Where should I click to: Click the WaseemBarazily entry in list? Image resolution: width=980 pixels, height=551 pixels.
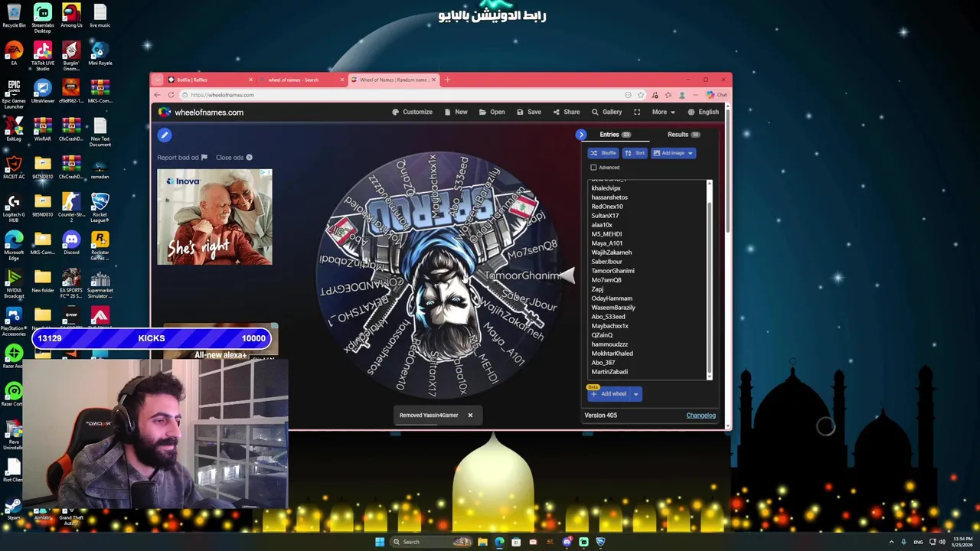613,308
